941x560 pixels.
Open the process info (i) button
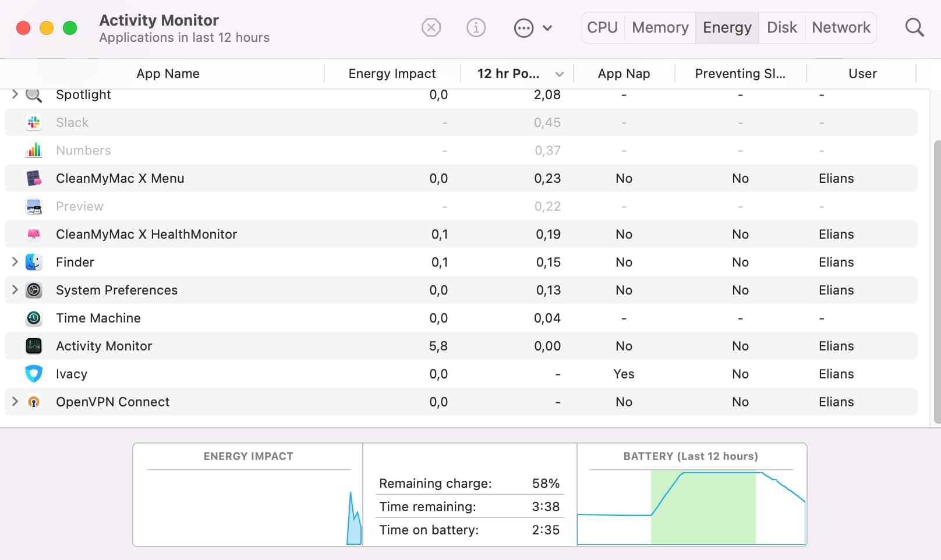point(476,27)
